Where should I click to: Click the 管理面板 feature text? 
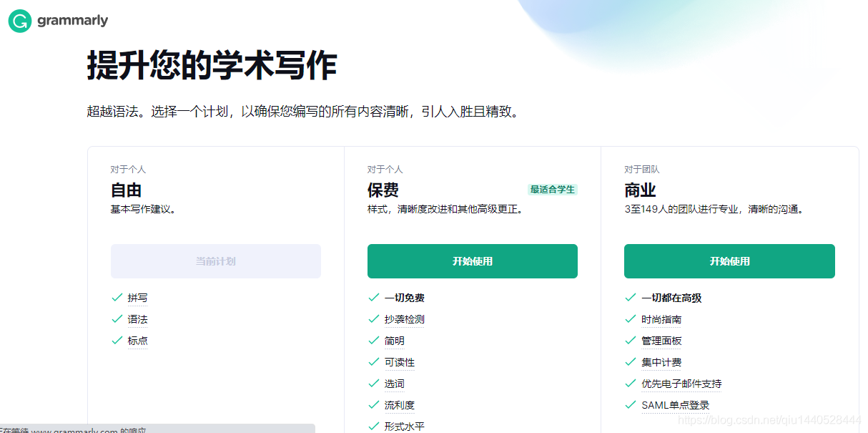pyautogui.click(x=661, y=341)
